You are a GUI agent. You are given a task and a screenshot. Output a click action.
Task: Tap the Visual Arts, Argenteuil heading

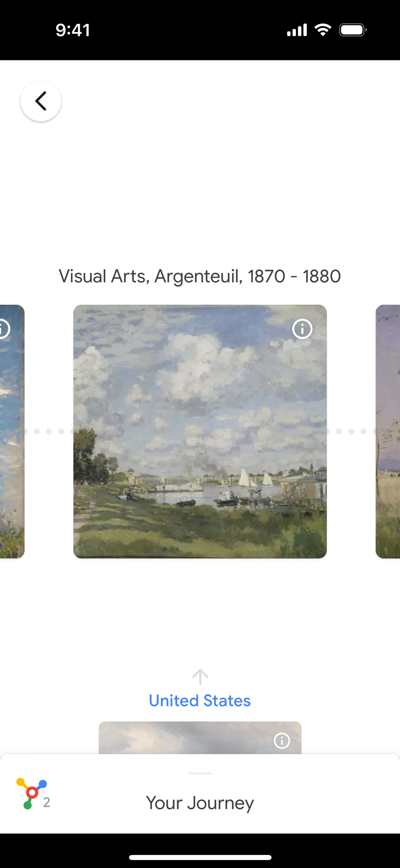coord(200,276)
